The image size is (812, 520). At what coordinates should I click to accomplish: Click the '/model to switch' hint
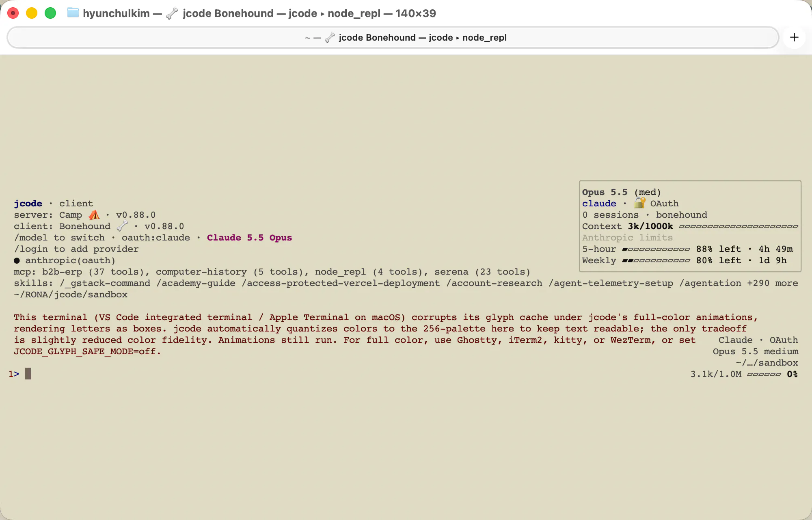point(59,238)
